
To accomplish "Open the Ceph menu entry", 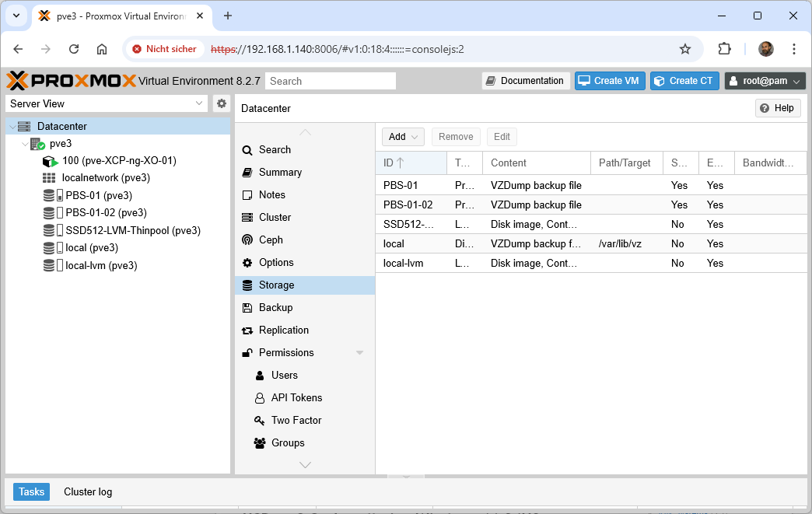I will coord(271,240).
